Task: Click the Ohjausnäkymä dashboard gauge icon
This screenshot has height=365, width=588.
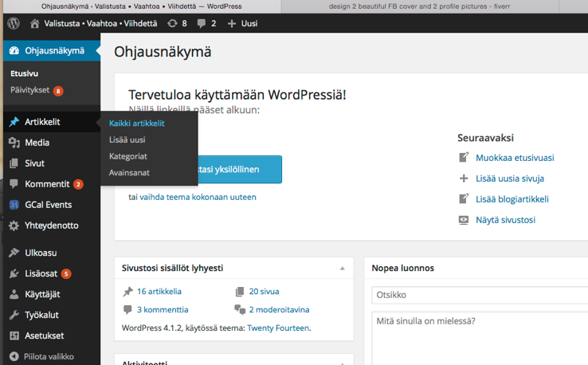Action: coord(14,51)
